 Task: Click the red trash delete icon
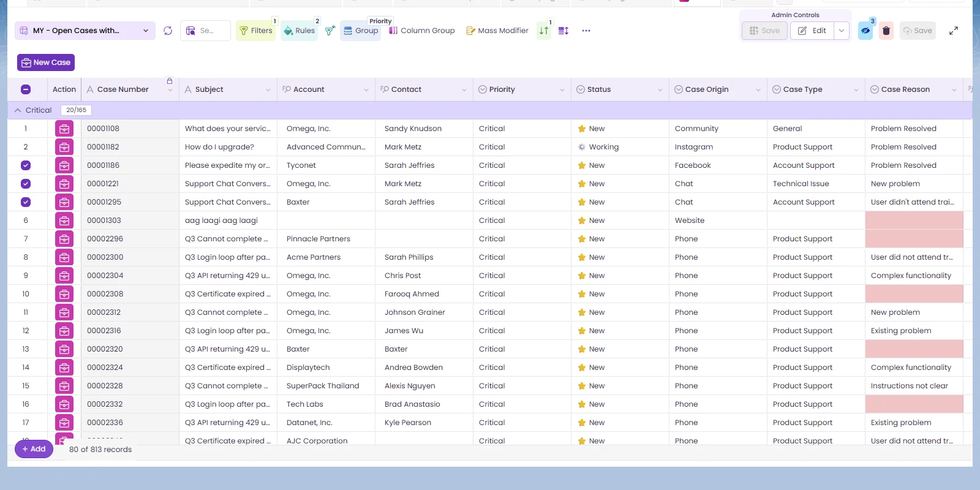click(886, 31)
